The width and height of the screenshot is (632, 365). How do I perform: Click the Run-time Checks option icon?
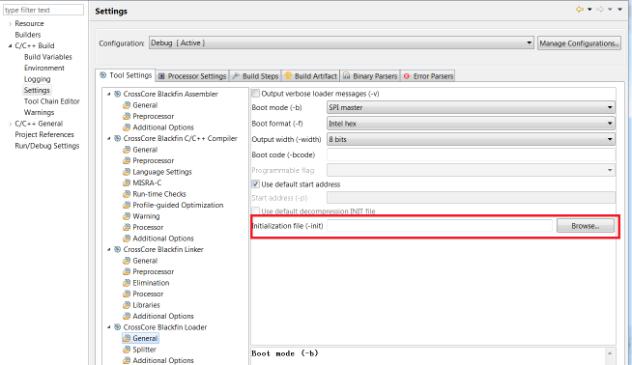click(x=127, y=194)
